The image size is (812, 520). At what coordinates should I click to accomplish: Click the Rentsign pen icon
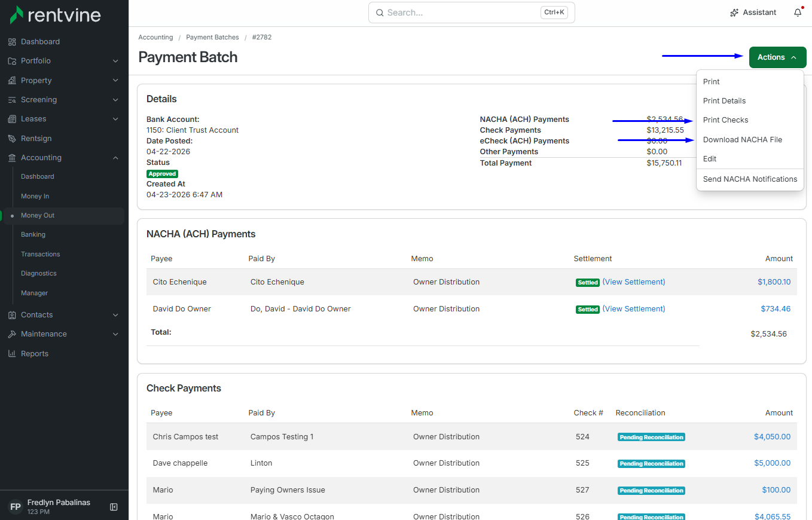coord(12,139)
